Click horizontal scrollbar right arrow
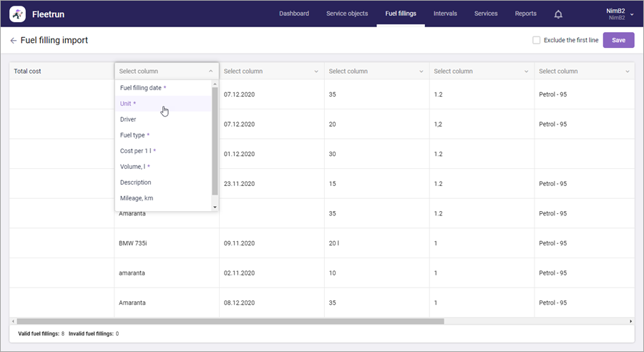The width and height of the screenshot is (644, 352). pos(630,321)
